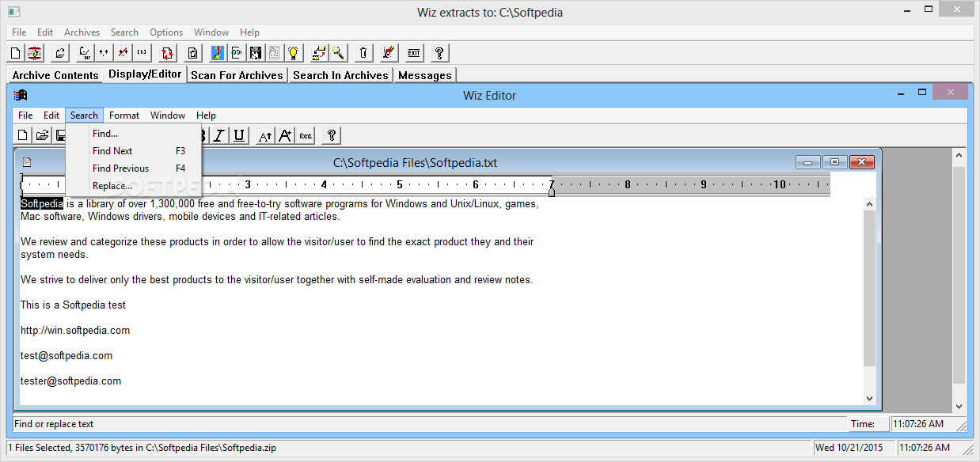
Task: Open the Wiz Editor Format menu
Action: 124,116
